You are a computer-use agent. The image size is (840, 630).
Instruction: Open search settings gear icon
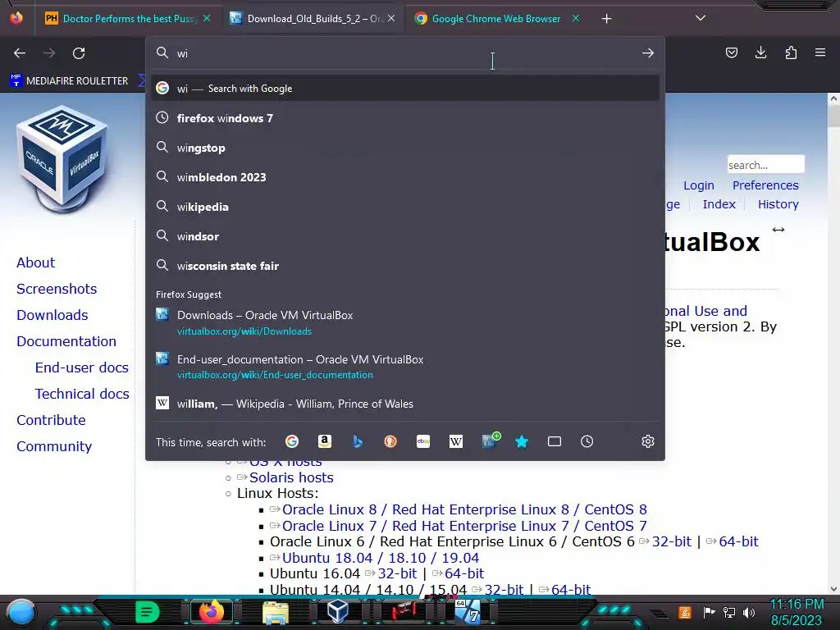(x=648, y=441)
